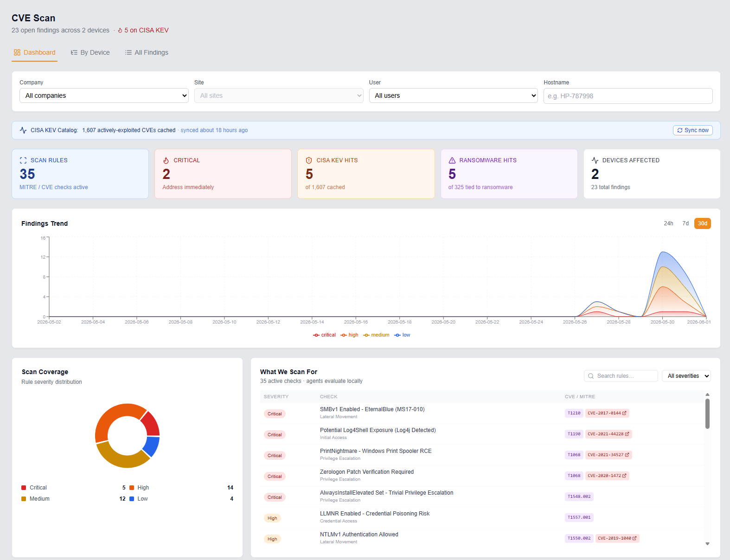Select the Zerologon Patch Verification Required row

coord(482,476)
